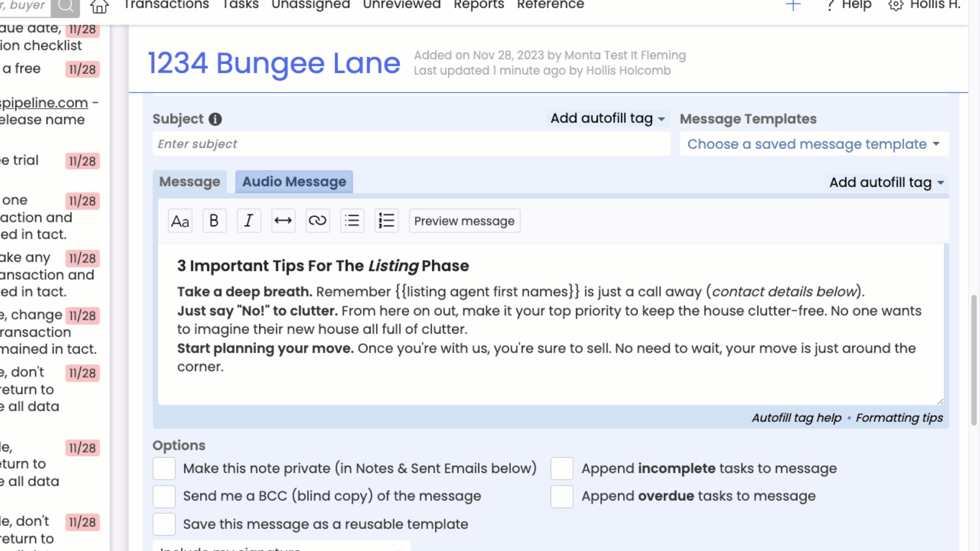Screen dimensions: 980x551
Task: Check Append incomplete tasks to message
Action: (x=561, y=468)
